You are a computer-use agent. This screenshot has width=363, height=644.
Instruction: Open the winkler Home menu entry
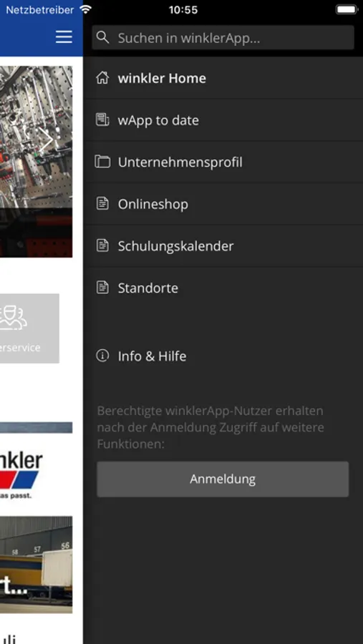pos(223,78)
